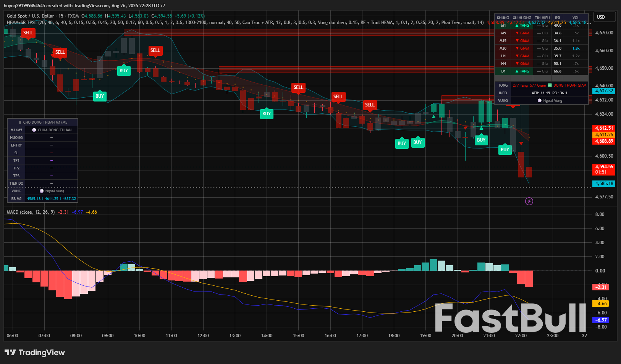Viewport: 621px width, 364px height.
Task: Select the MACD (close, 12, 26, 9) legend
Action: point(31,212)
